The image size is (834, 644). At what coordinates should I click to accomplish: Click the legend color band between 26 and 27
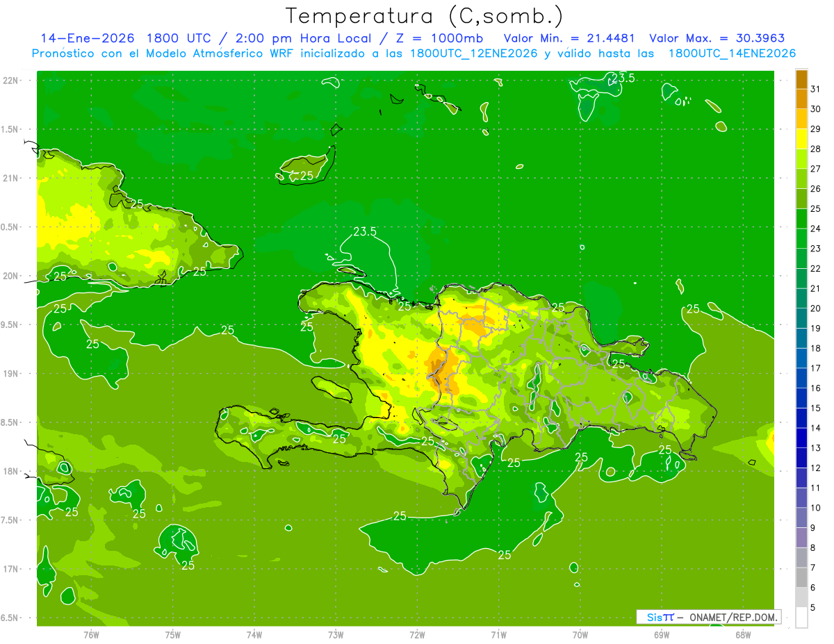[801, 179]
